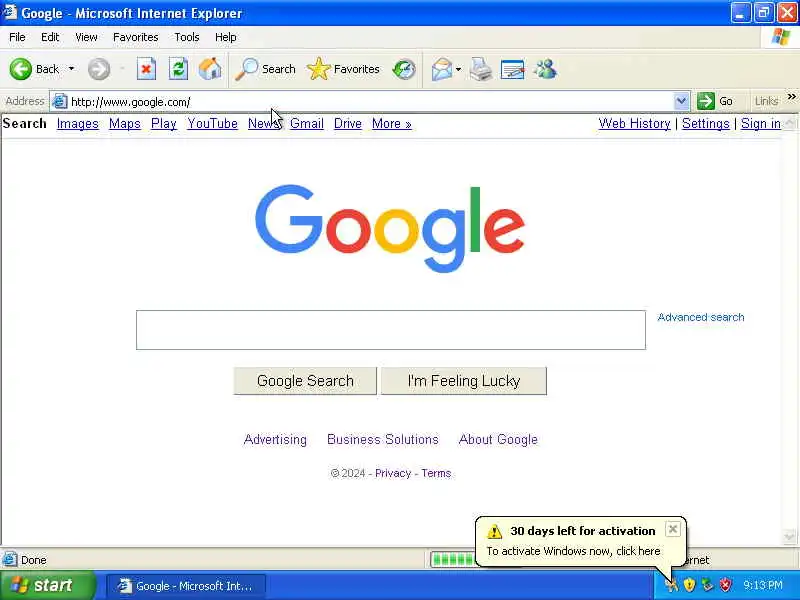This screenshot has width=800, height=600.
Task: Click the Sign in link
Action: pyautogui.click(x=760, y=123)
